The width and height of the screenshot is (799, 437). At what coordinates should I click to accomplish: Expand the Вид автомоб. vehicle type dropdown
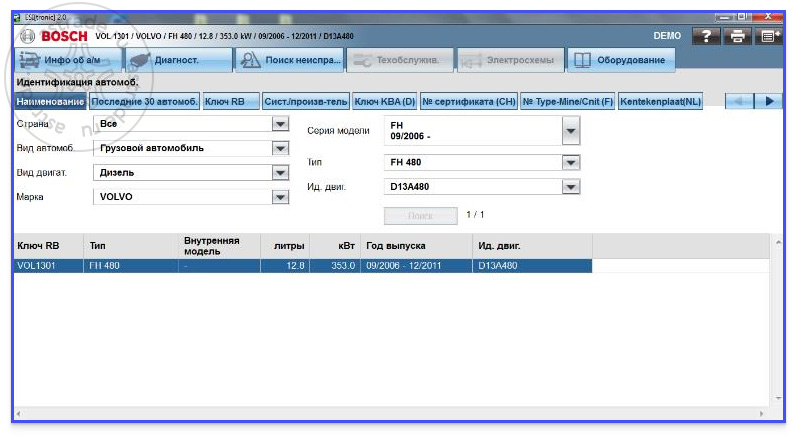point(280,148)
